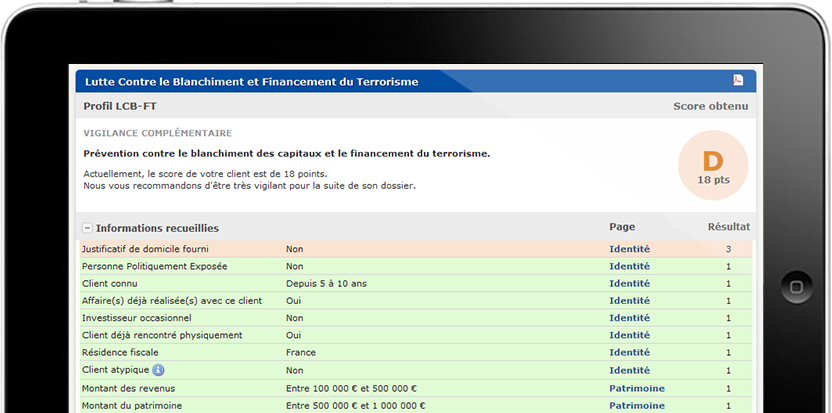832x413 pixels.
Task: Select the Résidence fiscale label
Action: (x=120, y=352)
